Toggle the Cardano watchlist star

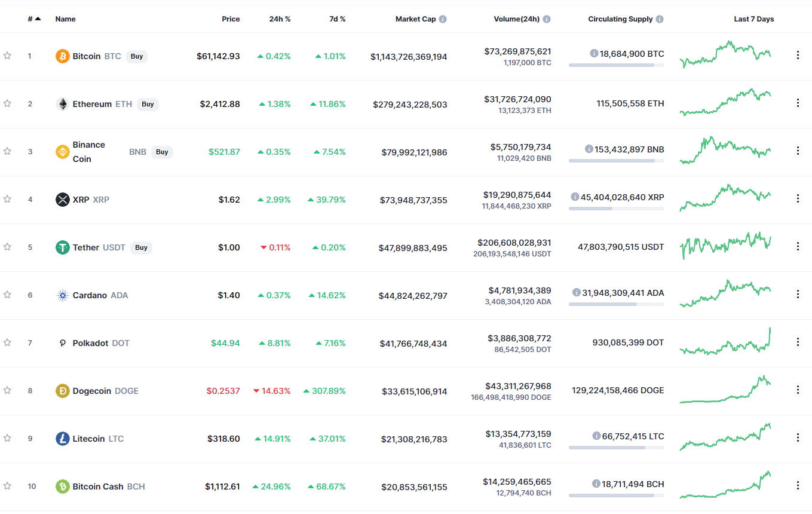click(7, 295)
